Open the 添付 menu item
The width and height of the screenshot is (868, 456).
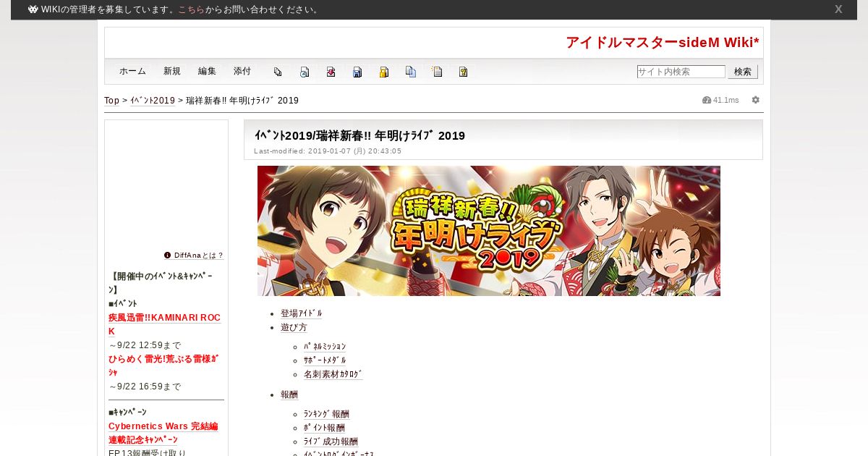[242, 71]
